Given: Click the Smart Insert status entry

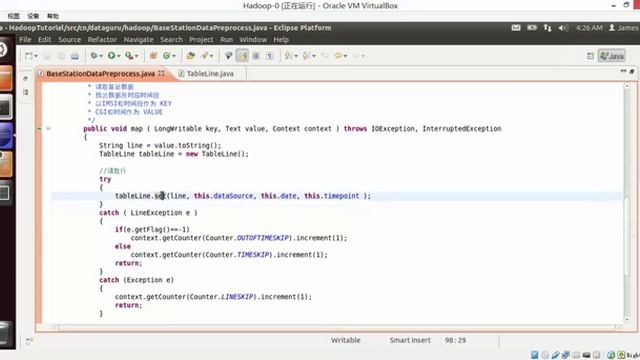Looking at the screenshot, I should [410, 340].
